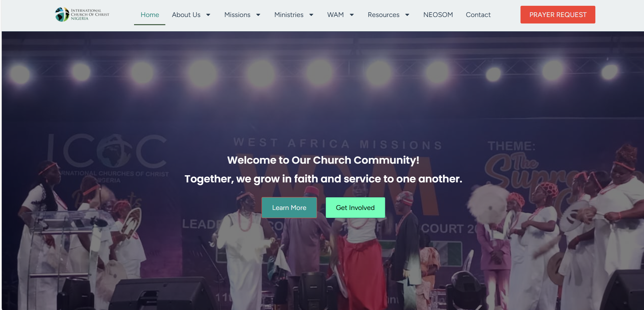Click the PRAYER REQUEST button
644x310 pixels.
tap(558, 15)
